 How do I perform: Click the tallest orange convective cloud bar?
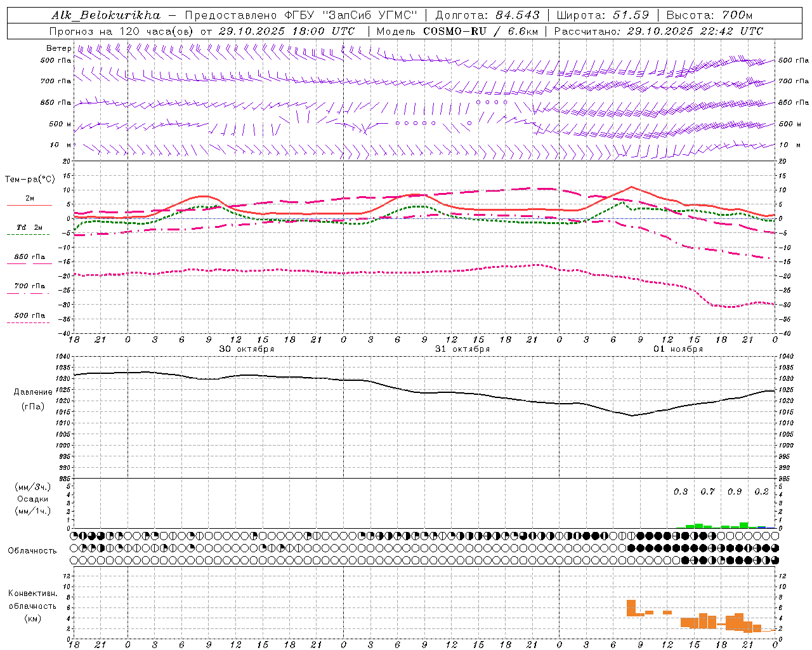click(x=631, y=608)
